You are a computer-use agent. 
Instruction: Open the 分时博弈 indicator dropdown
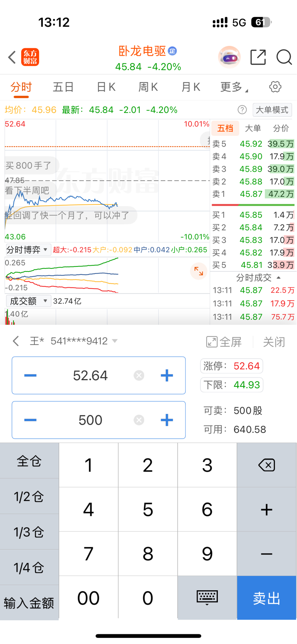[28, 250]
